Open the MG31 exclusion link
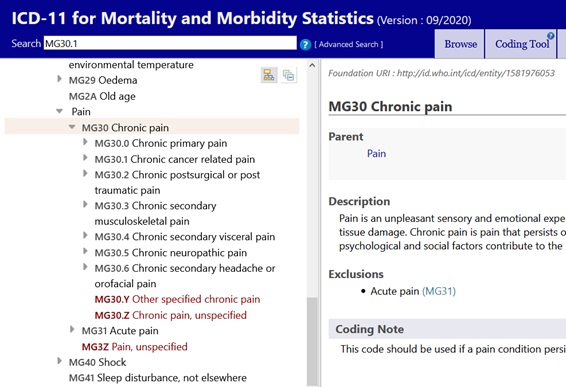This screenshot has height=387, width=566. click(439, 291)
